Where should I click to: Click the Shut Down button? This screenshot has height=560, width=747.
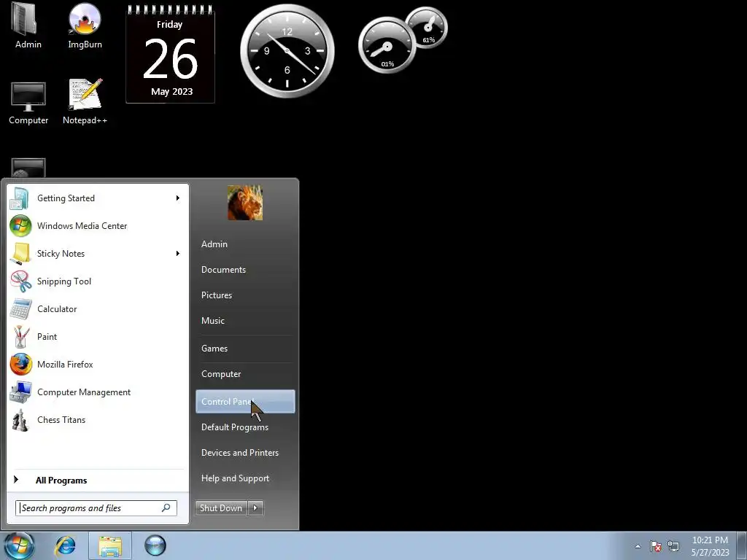pyautogui.click(x=222, y=508)
